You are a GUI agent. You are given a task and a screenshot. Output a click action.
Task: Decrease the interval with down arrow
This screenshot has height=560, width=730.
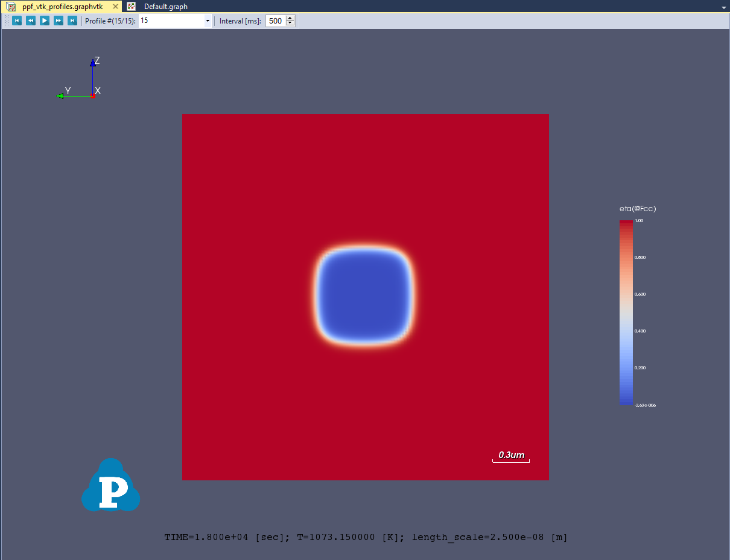[290, 24]
